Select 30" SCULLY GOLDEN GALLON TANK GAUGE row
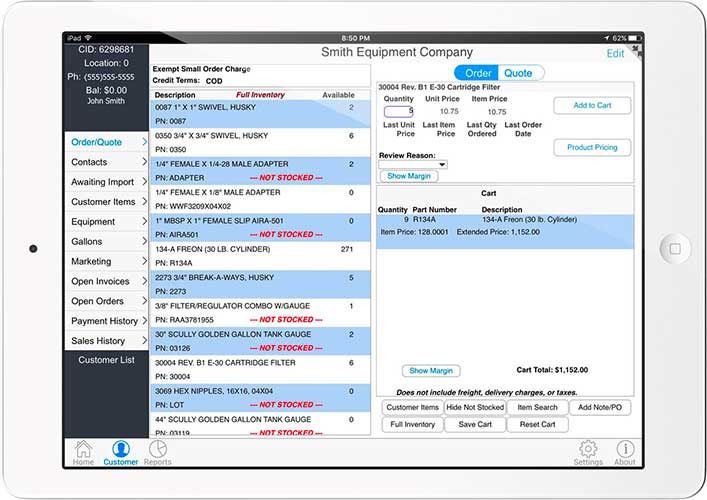This screenshot has width=707, height=500. point(260,341)
